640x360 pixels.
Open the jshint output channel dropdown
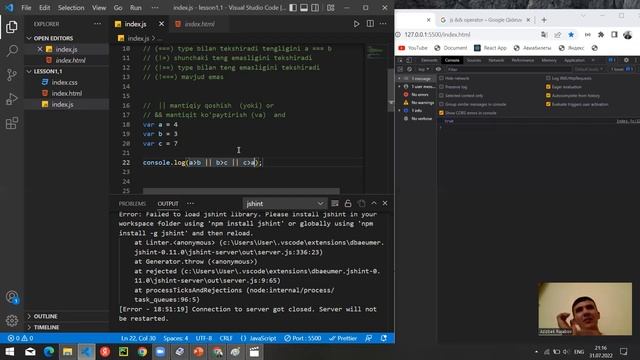pos(284,203)
